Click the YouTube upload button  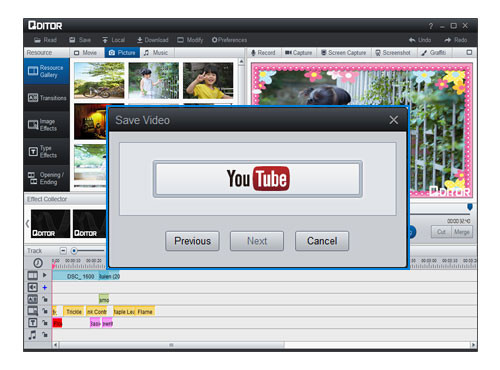pos(258,179)
